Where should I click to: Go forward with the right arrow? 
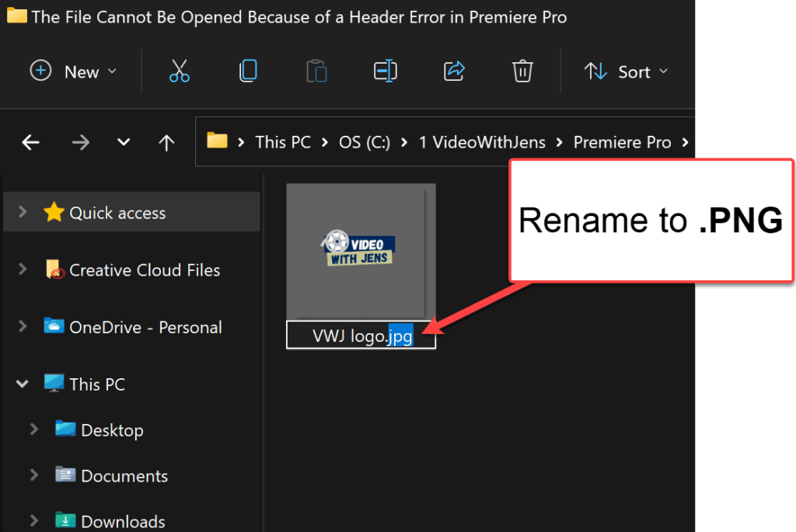point(81,142)
